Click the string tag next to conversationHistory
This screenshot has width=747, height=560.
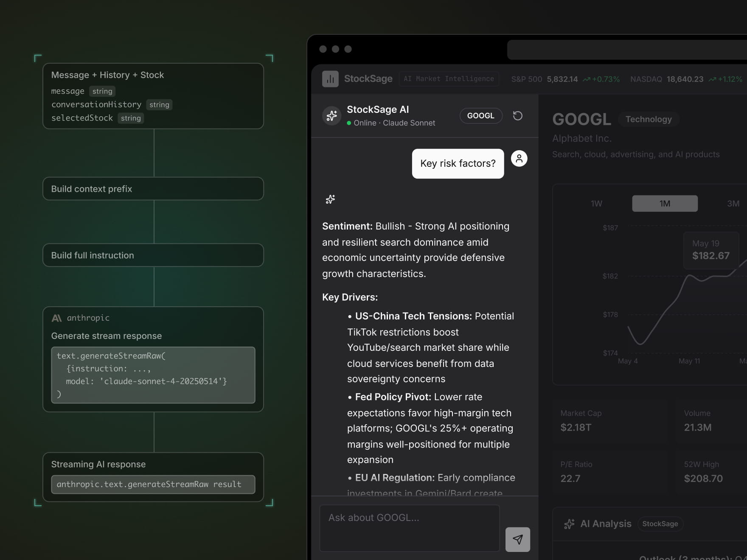click(159, 105)
